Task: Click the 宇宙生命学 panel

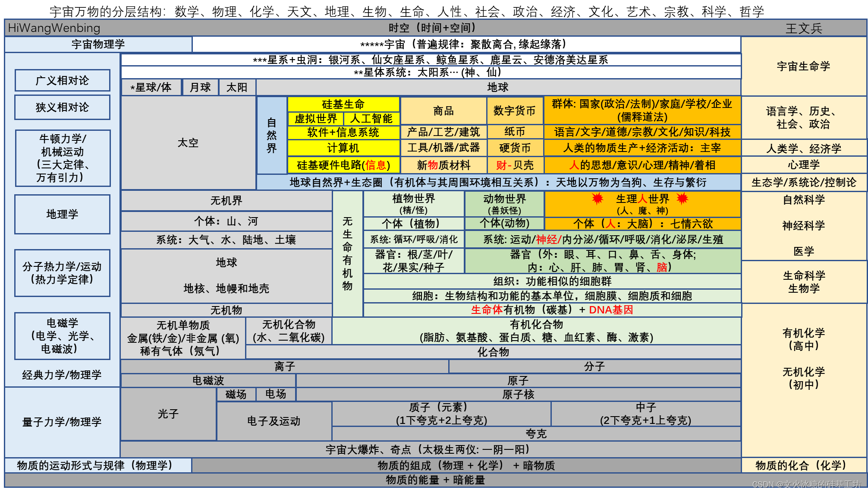Action: pyautogui.click(x=803, y=66)
